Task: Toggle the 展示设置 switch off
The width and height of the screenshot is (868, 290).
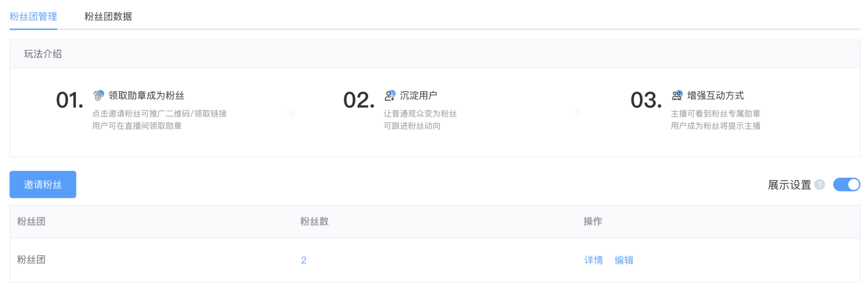Action: click(x=847, y=185)
